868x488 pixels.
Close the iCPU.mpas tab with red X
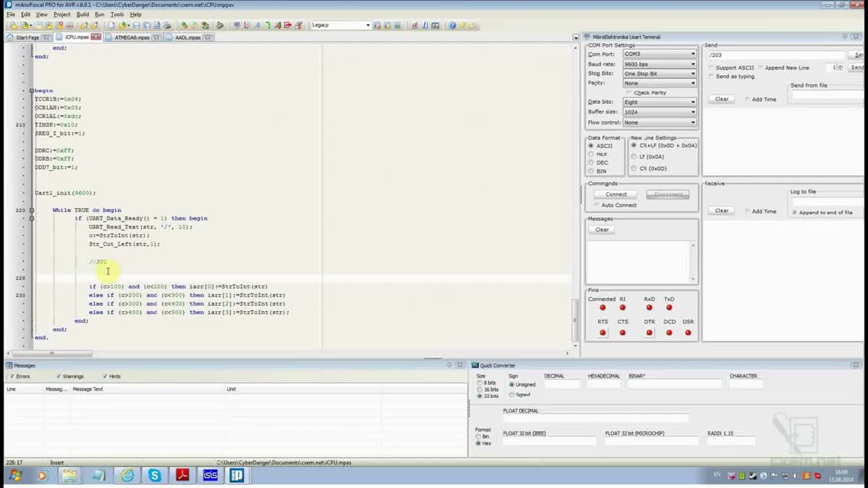tap(96, 37)
